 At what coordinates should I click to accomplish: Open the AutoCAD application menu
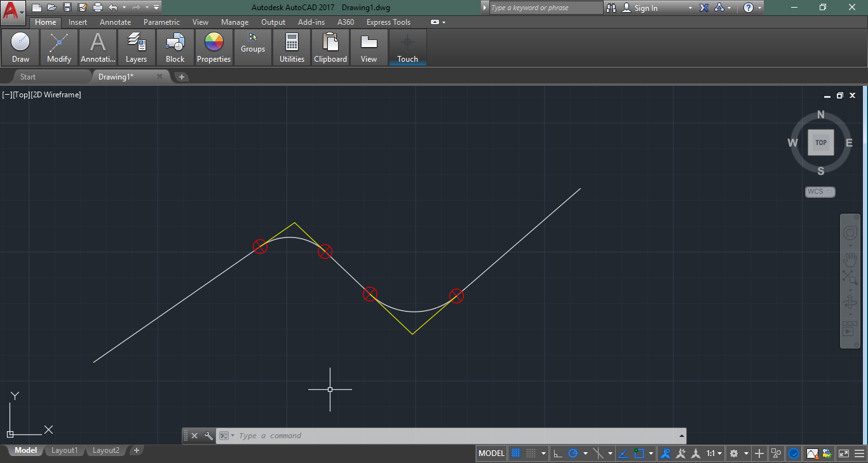[x=13, y=11]
